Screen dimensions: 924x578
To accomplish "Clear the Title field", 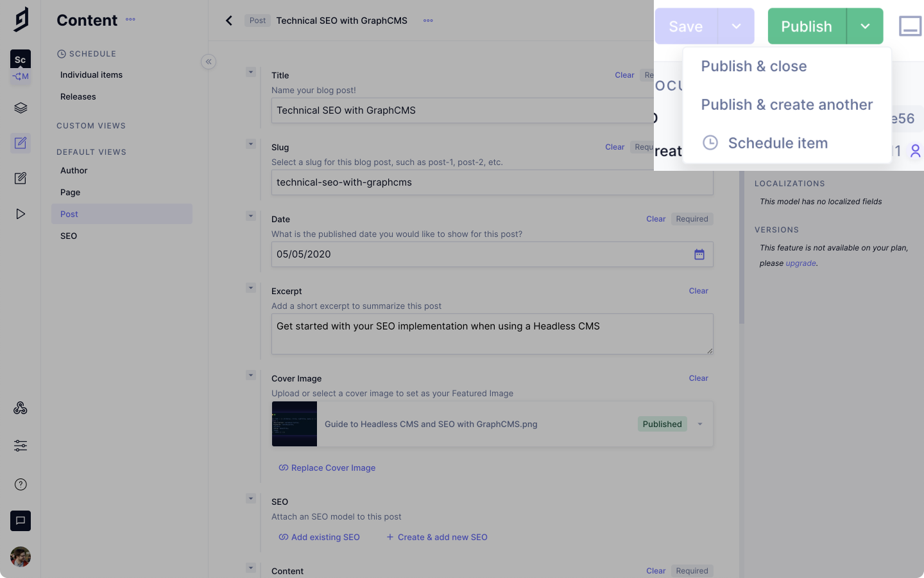I will [624, 75].
